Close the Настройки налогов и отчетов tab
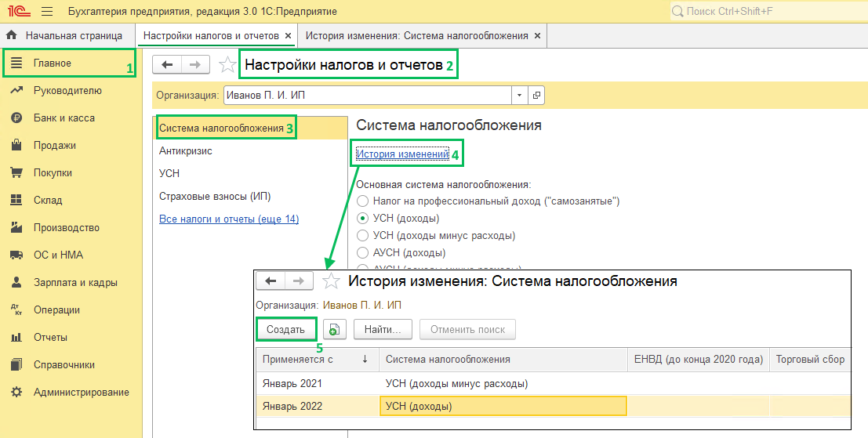 [x=289, y=36]
